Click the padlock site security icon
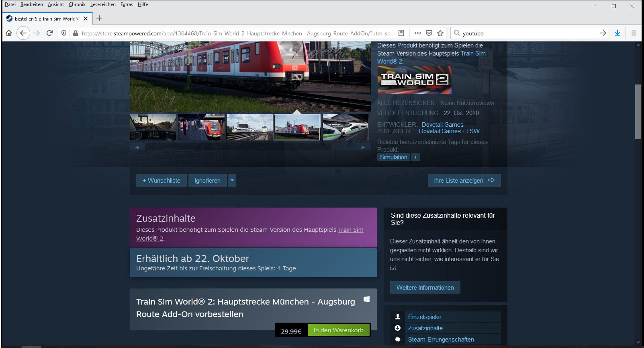644x348 pixels. point(75,33)
